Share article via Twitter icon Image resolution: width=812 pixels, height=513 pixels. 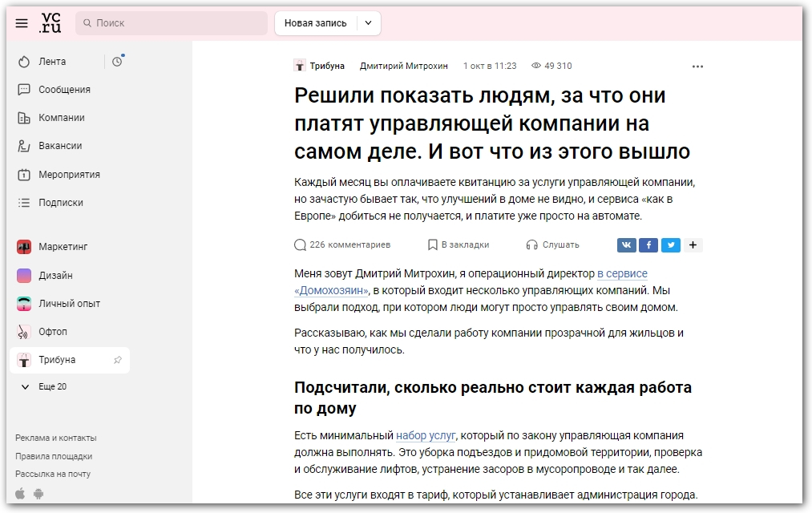click(x=671, y=244)
